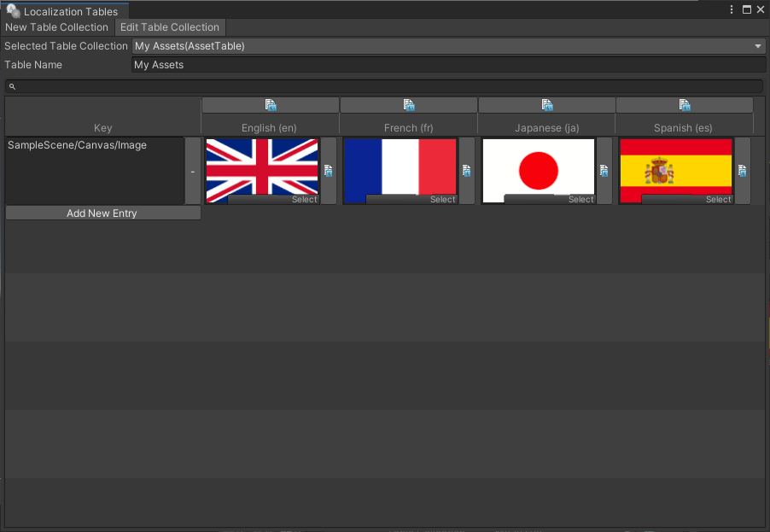Click the table asset icon above French (fr)
The width and height of the screenshot is (770, 532).
408,104
